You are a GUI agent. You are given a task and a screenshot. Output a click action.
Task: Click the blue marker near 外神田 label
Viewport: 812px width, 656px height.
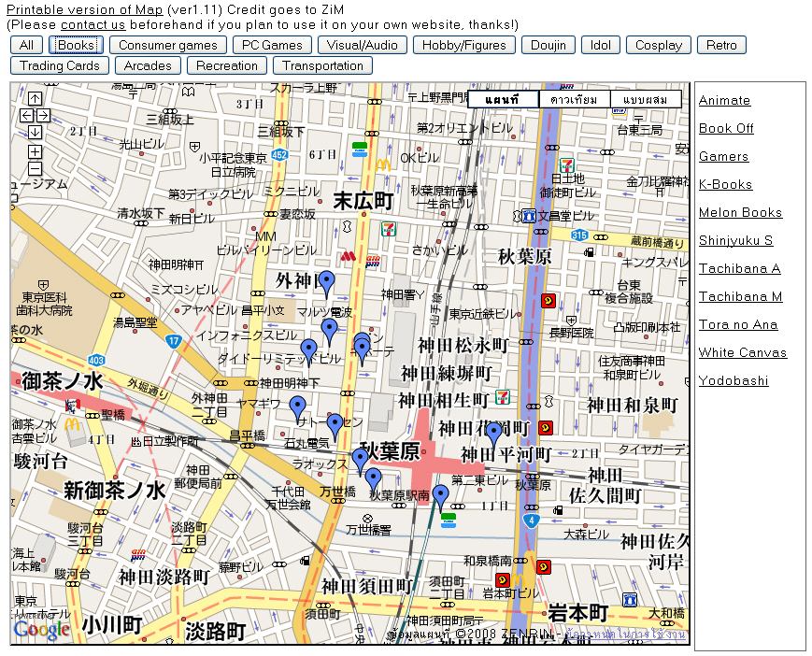(x=326, y=284)
